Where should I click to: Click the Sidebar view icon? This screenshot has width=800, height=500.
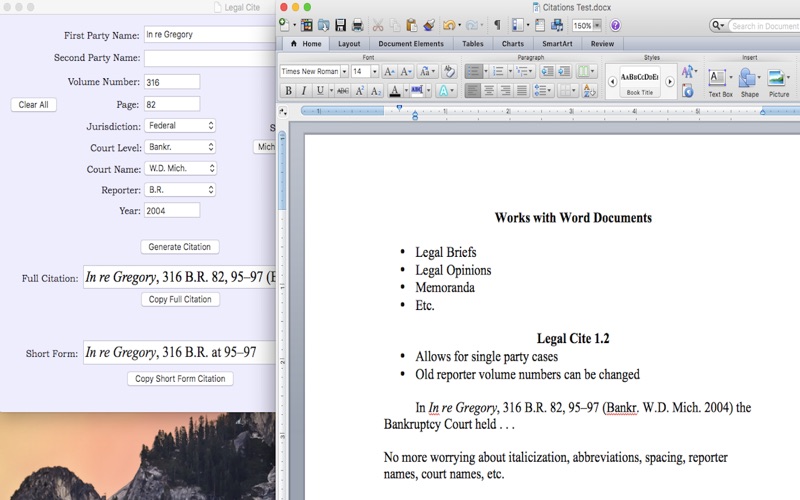click(517, 25)
